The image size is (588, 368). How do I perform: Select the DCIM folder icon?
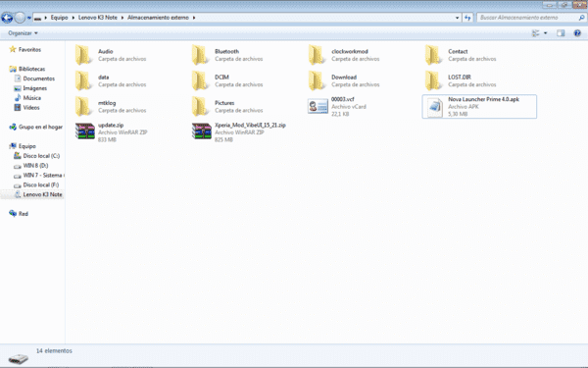(200, 80)
